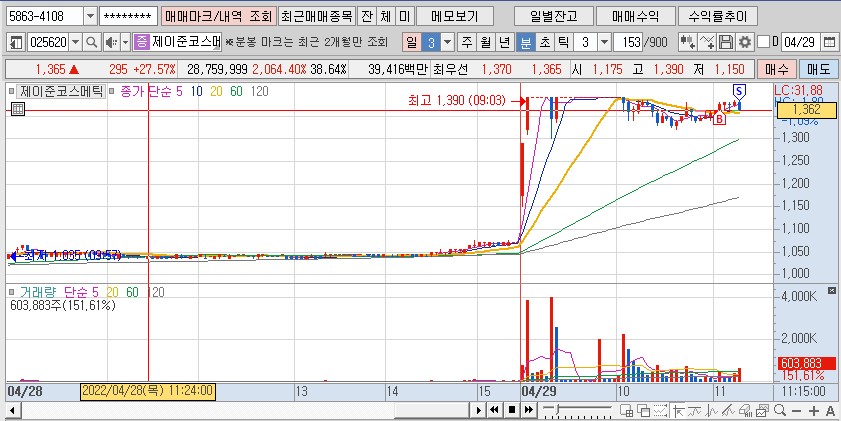Select the 틱 tick period toggle
841x421 pixels.
click(x=563, y=42)
